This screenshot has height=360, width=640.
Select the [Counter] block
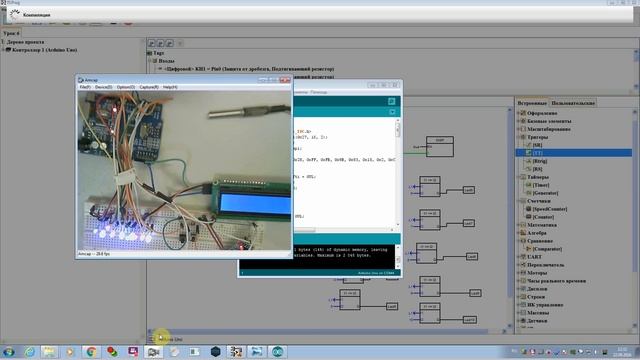pos(543,217)
